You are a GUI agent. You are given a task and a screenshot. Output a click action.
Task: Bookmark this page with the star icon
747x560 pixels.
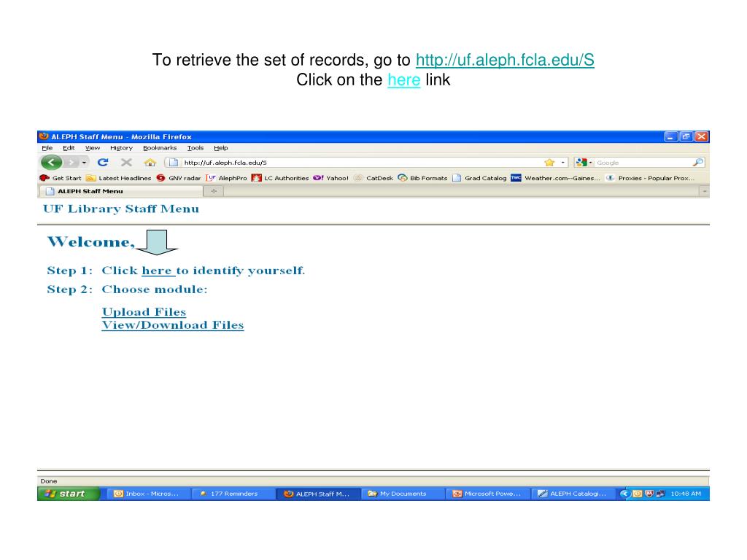coord(549,163)
